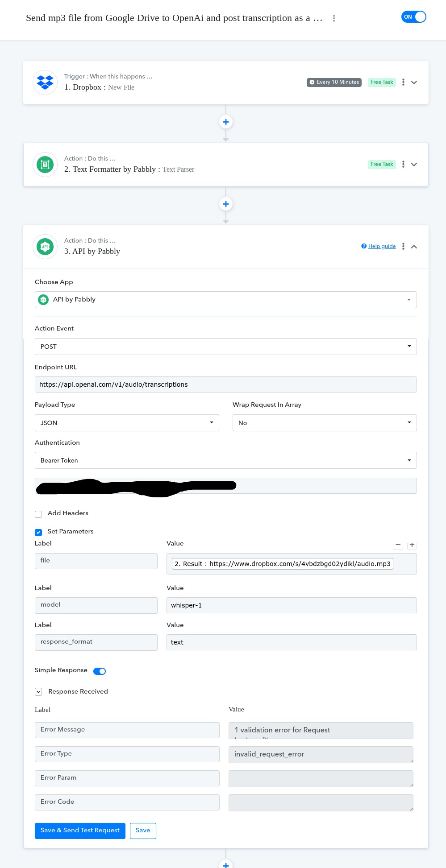Click '3. API by Pabbly' step title

(x=92, y=252)
